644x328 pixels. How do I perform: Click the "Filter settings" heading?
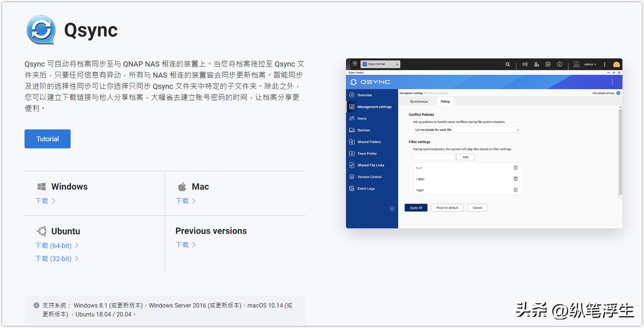(420, 142)
